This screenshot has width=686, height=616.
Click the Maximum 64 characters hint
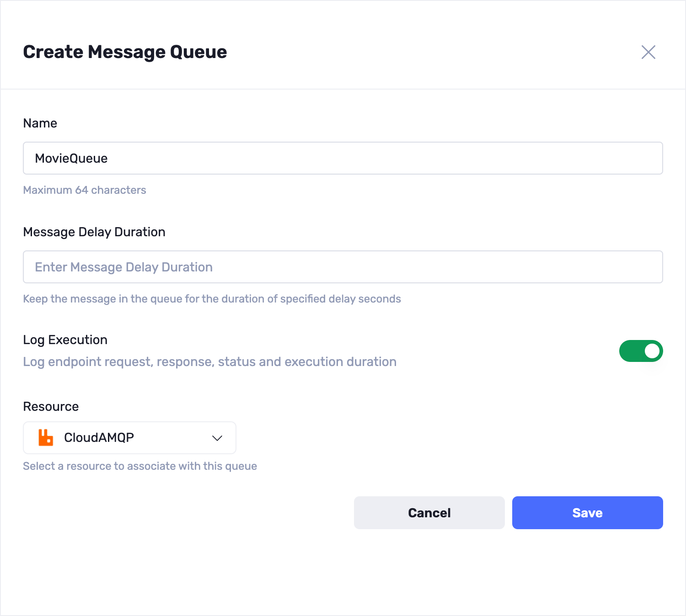85,190
